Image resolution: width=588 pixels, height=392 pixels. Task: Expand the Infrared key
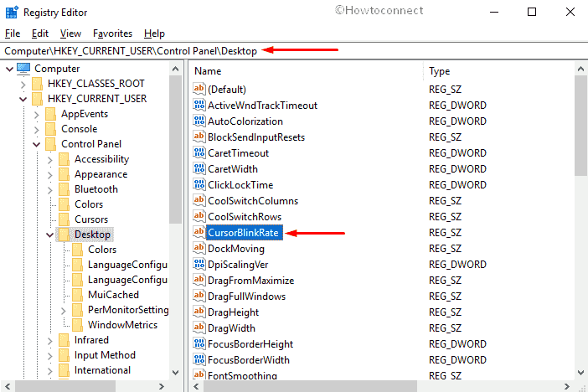[x=50, y=341]
